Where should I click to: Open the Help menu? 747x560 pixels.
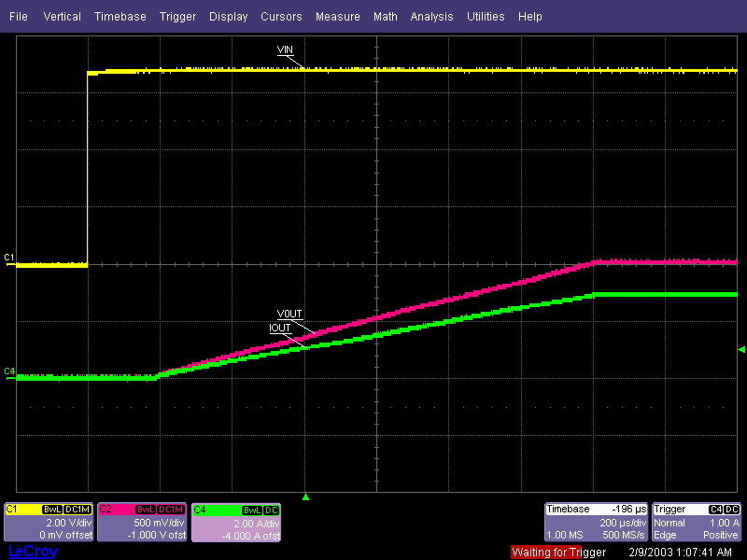point(530,17)
